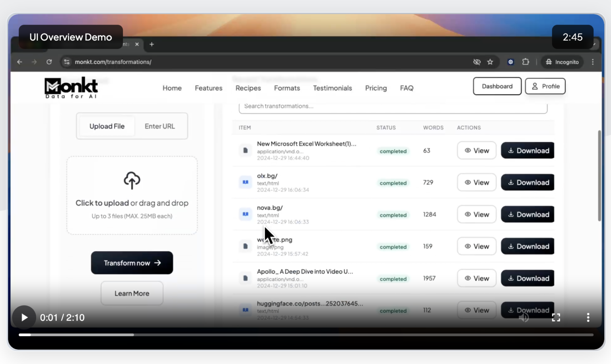The image size is (611, 364).
Task: Download the Apollo Deep Dive file
Action: [527, 278]
